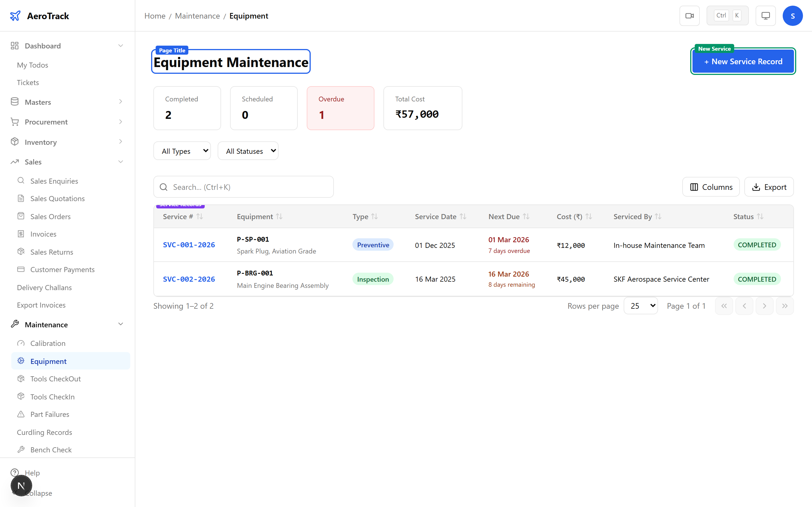Screen dimensions: 812x507
Task: Click the video camera icon in header
Action: 689,16
